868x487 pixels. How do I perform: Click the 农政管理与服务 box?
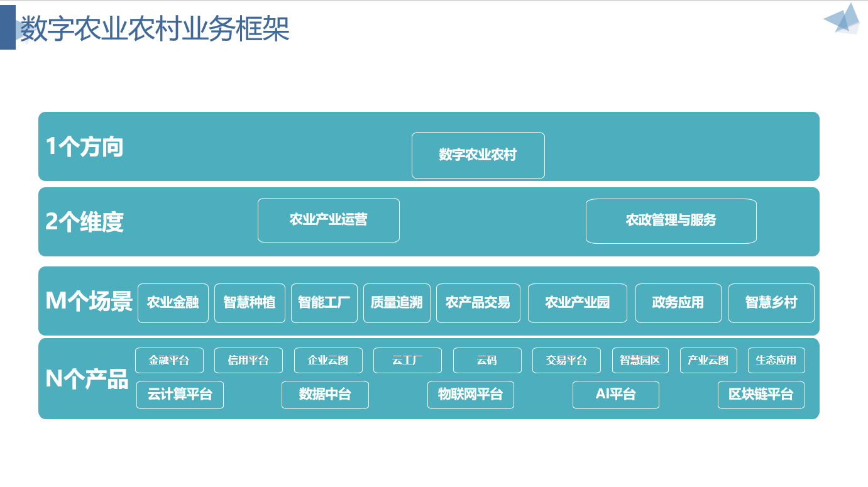671,221
